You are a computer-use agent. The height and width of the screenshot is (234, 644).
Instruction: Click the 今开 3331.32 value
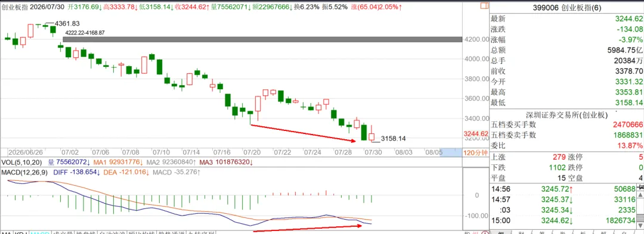coord(629,82)
